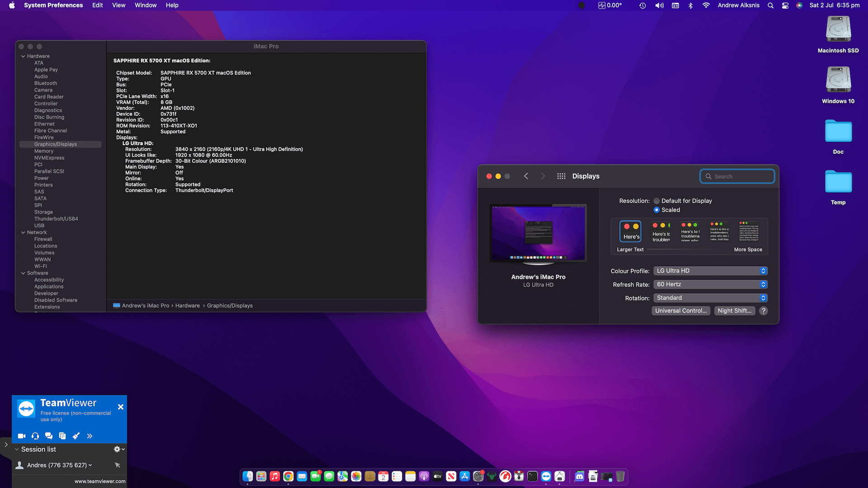868x488 pixels.
Task: Open the Rotation dropdown showing Standard
Action: (710, 298)
